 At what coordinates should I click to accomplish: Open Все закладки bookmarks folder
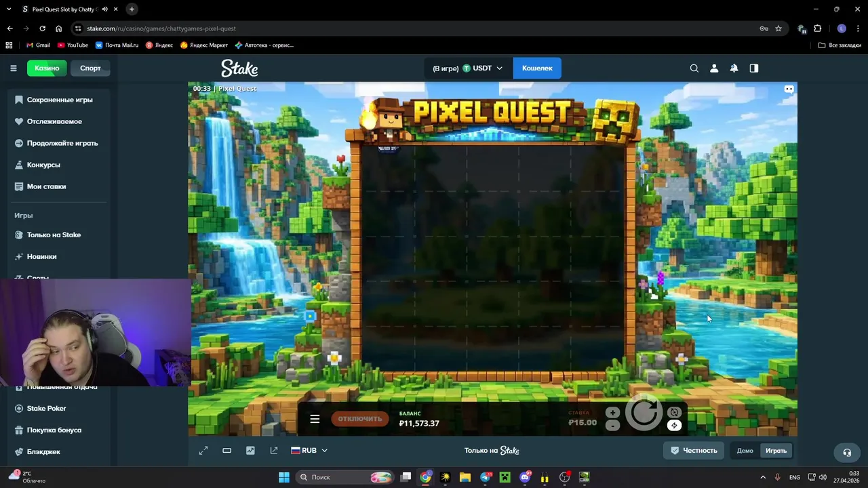(x=840, y=45)
